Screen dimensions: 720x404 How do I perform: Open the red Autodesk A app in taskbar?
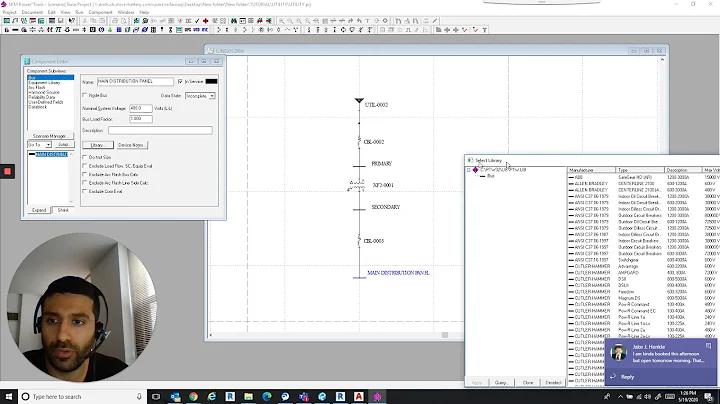point(359,396)
